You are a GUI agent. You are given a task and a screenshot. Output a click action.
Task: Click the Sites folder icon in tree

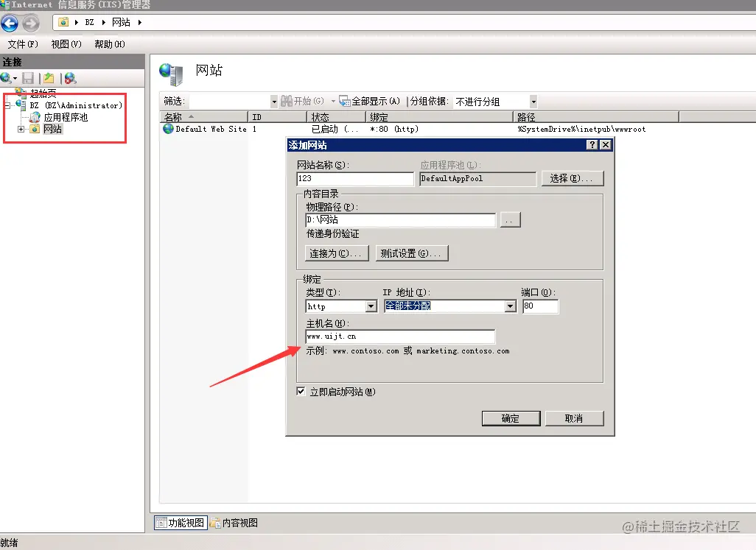(35, 129)
